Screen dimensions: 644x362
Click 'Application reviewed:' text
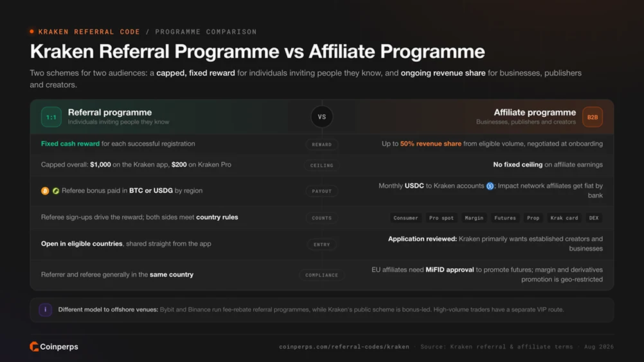point(422,239)
